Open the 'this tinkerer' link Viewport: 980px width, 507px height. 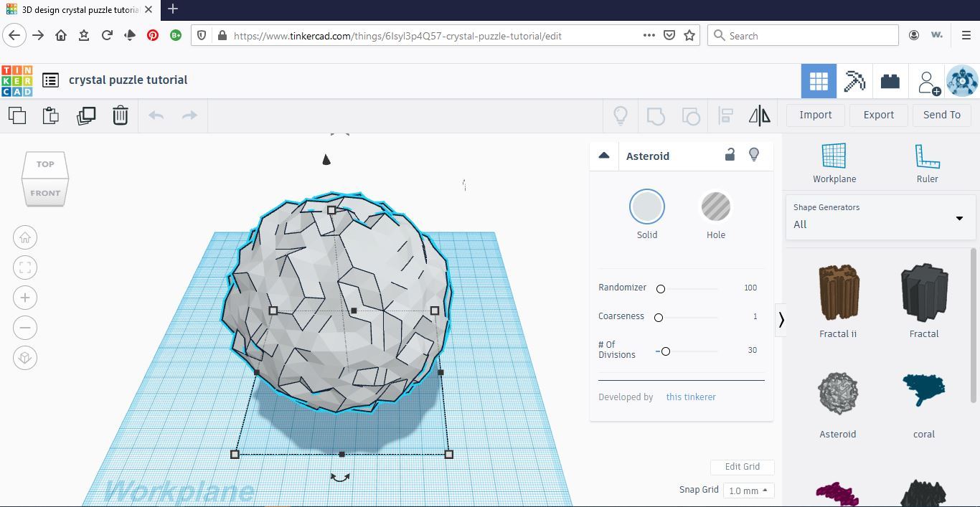690,397
